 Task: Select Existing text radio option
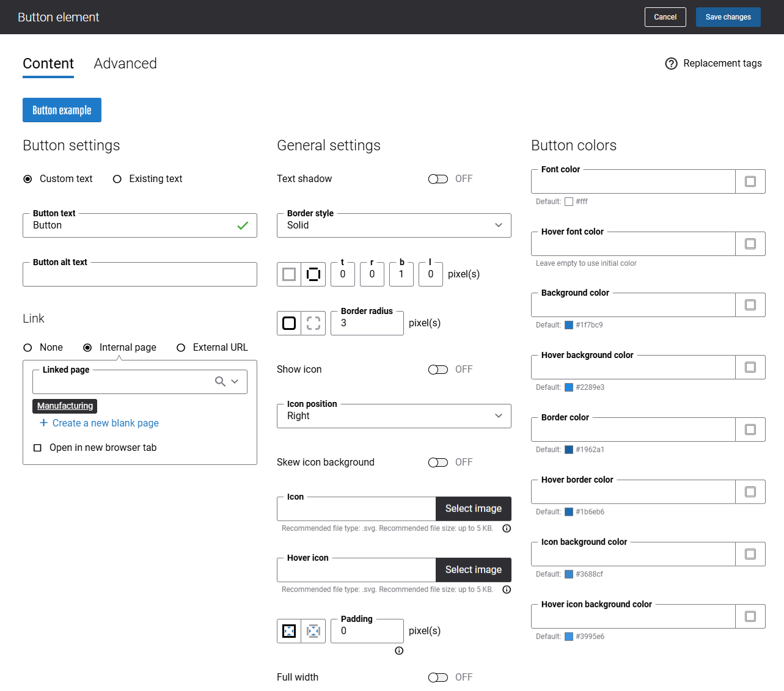pos(117,179)
